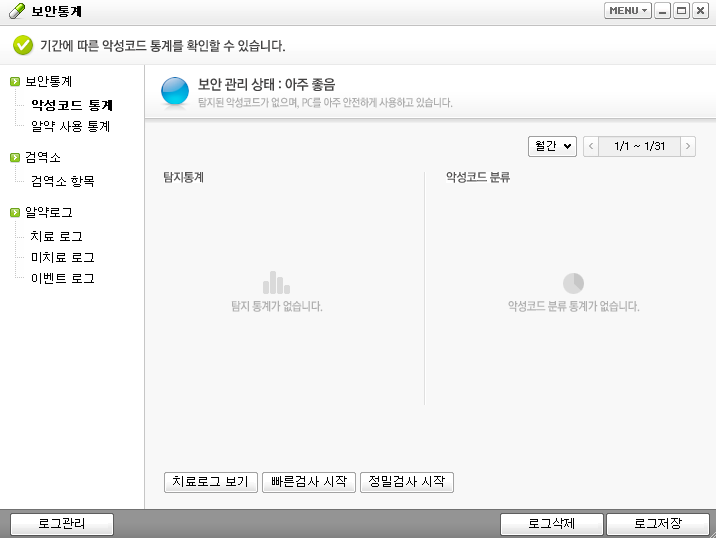Image resolution: width=716 pixels, height=538 pixels.
Task: Click green arrow icon beside 알약로그
Action: point(15,212)
